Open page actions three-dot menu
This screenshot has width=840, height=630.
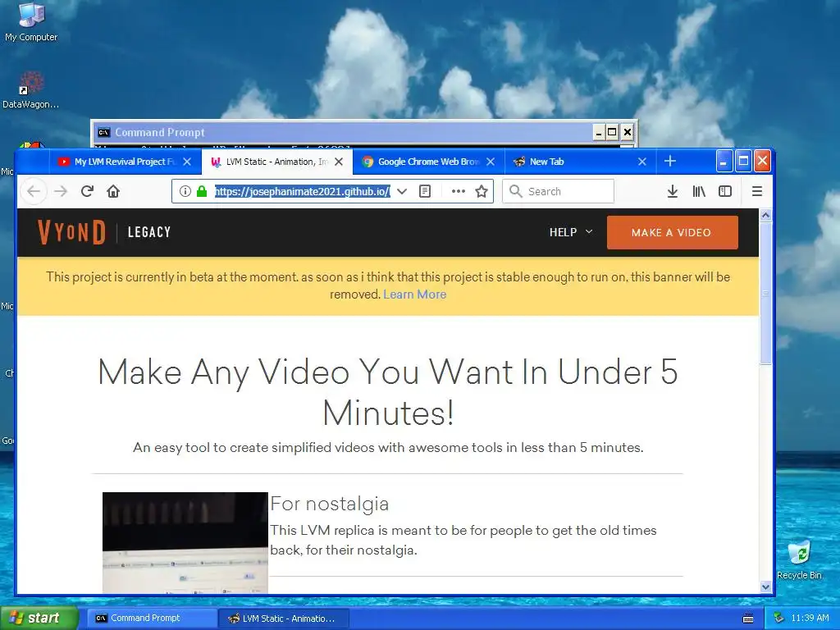(x=458, y=191)
